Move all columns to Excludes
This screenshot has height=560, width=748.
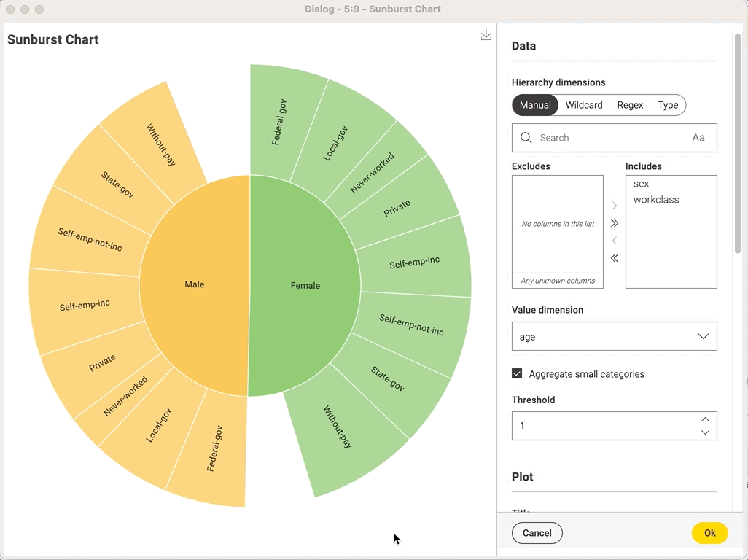[x=615, y=258]
